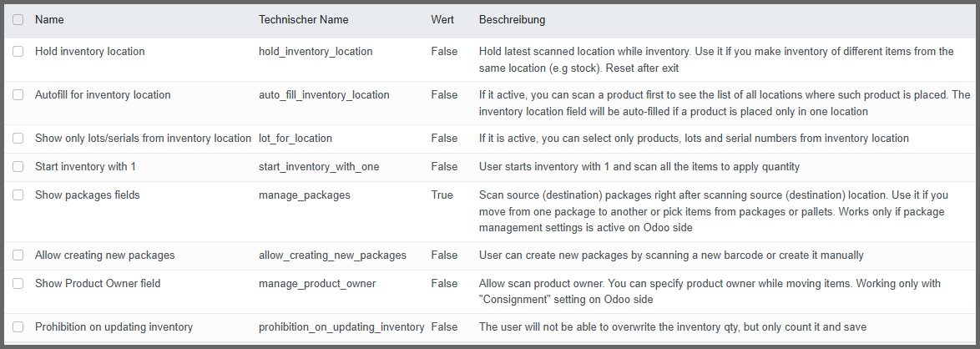This screenshot has width=980, height=349.
Task: Select the Autofill for inventory location checkbox
Action: (18, 95)
